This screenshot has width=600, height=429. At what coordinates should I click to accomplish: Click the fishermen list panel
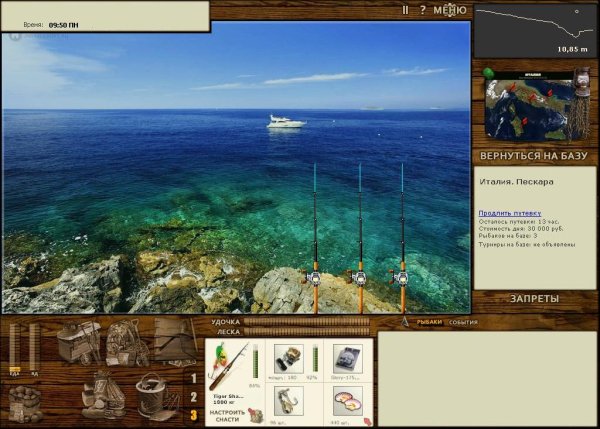[488, 379]
